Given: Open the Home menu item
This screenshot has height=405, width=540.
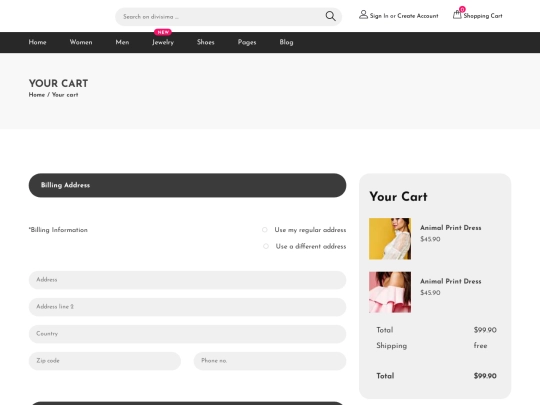Looking at the screenshot, I should [38, 42].
